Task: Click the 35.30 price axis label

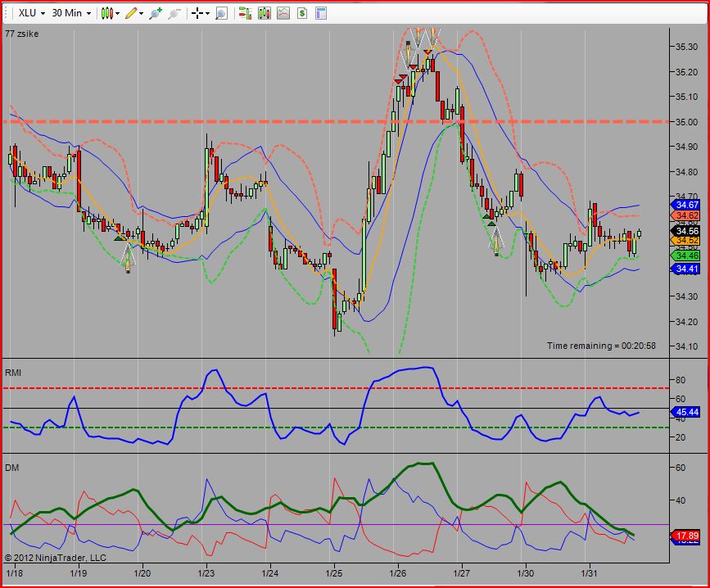Action: click(687, 47)
